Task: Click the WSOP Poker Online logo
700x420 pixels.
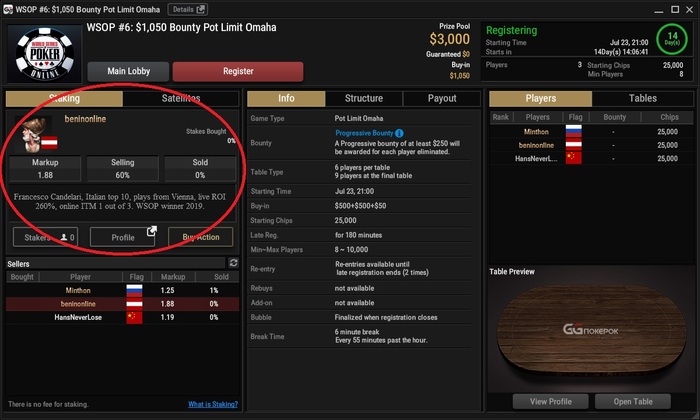Action: [x=45, y=54]
